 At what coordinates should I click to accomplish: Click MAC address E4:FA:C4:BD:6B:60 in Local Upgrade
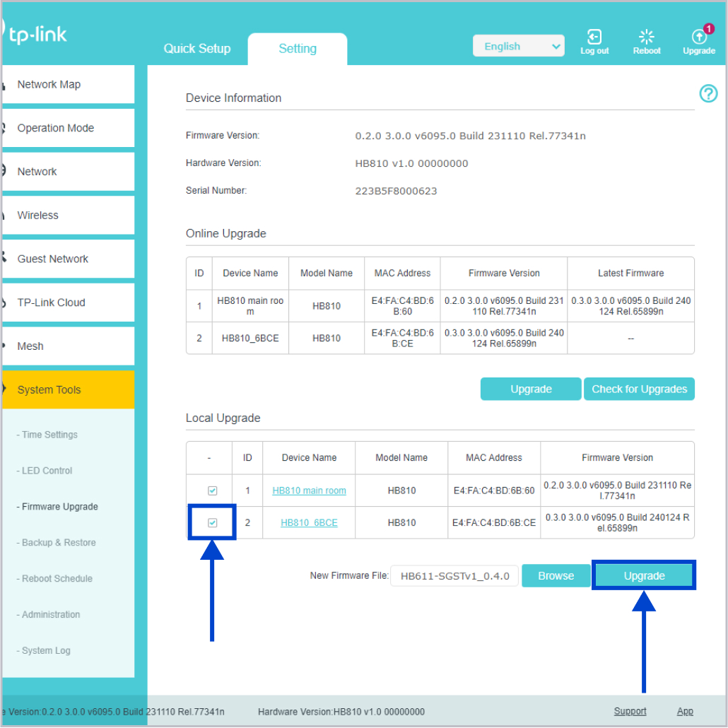(x=494, y=491)
